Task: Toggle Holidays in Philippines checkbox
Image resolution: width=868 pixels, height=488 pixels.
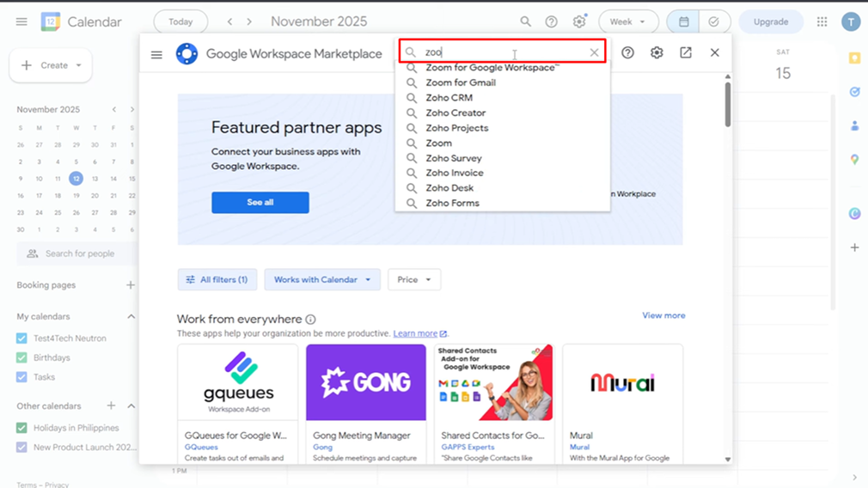Action: pyautogui.click(x=21, y=428)
